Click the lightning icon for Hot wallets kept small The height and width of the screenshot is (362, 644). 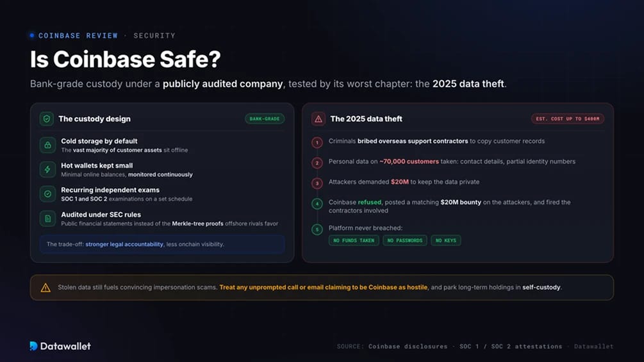[47, 170]
